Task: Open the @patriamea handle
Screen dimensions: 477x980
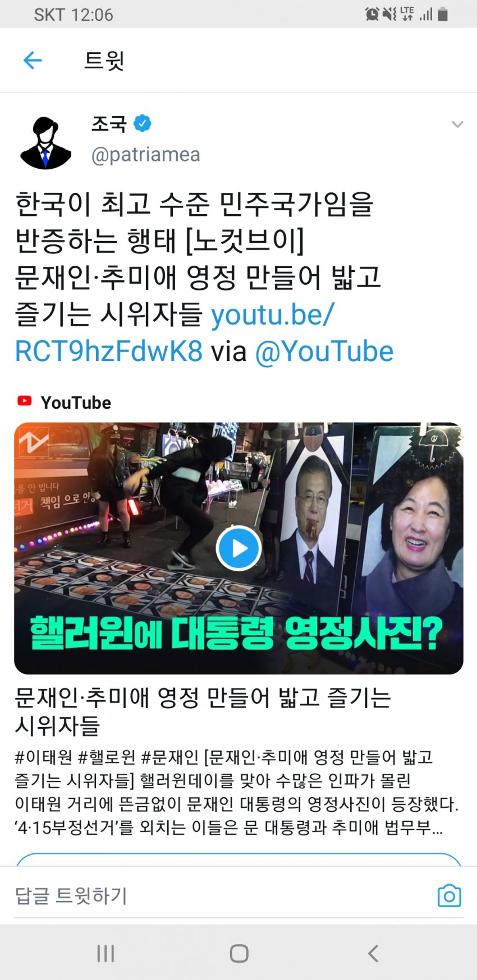Action: (x=145, y=154)
